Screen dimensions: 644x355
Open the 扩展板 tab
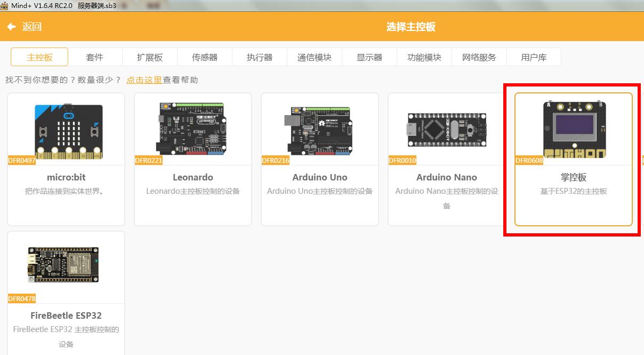150,57
